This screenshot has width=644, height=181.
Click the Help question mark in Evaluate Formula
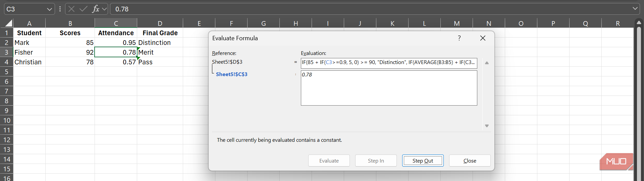pos(459,38)
